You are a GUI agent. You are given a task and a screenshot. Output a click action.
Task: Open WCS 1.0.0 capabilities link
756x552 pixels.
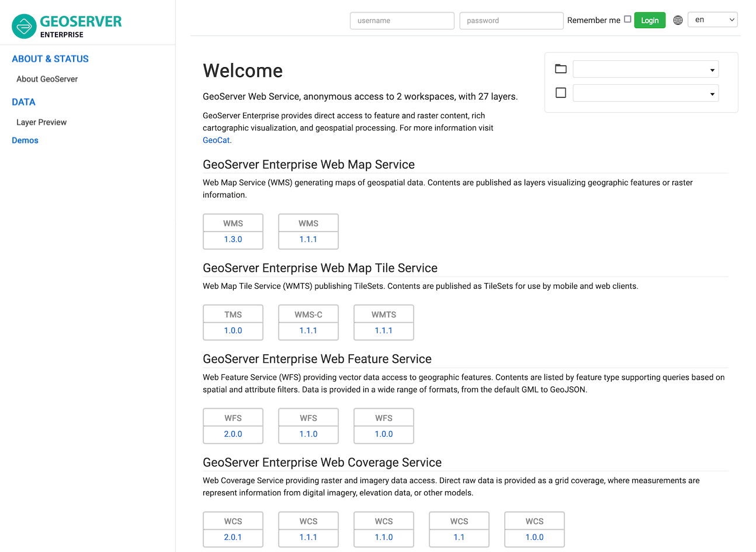point(535,537)
